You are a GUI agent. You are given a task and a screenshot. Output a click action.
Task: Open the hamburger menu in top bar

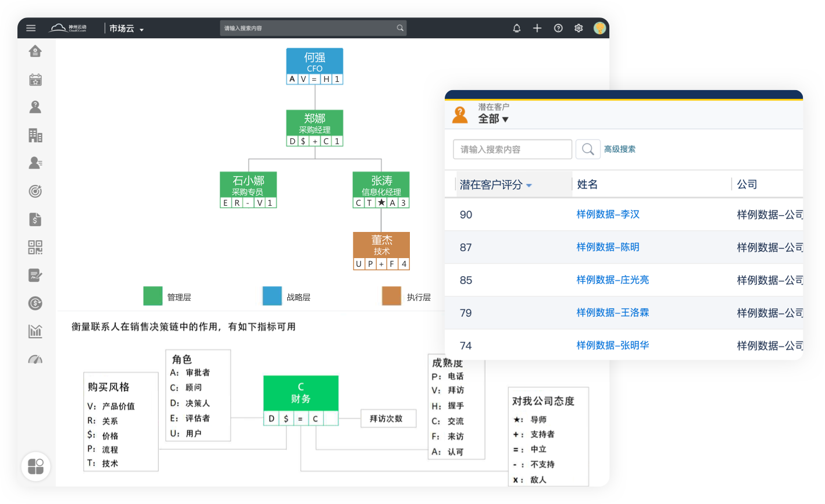tap(31, 28)
